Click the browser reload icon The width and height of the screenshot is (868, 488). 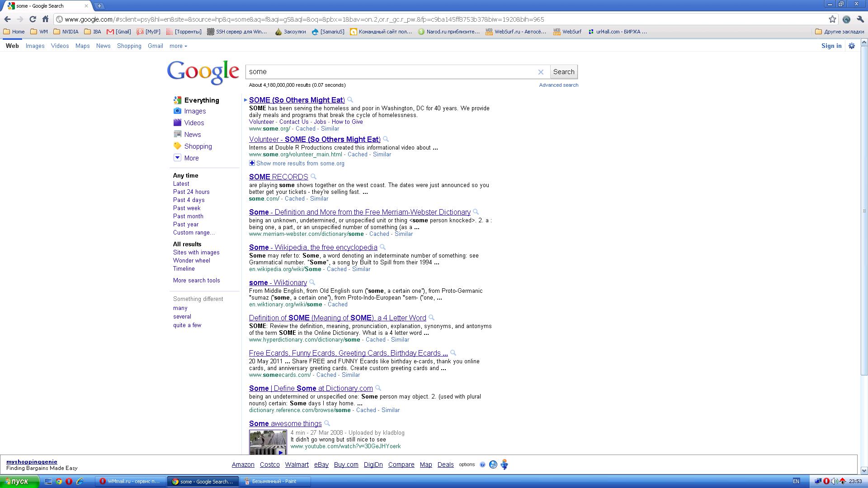[x=33, y=19]
